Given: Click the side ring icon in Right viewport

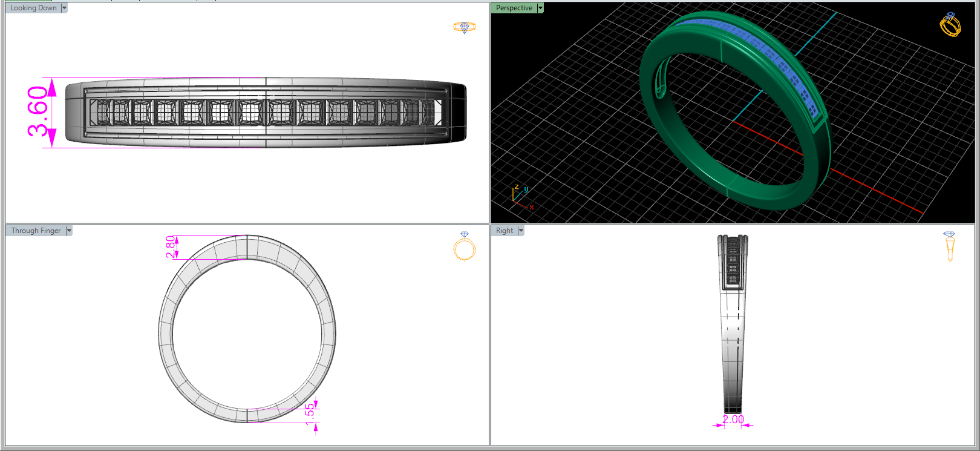Looking at the screenshot, I should tap(950, 246).
